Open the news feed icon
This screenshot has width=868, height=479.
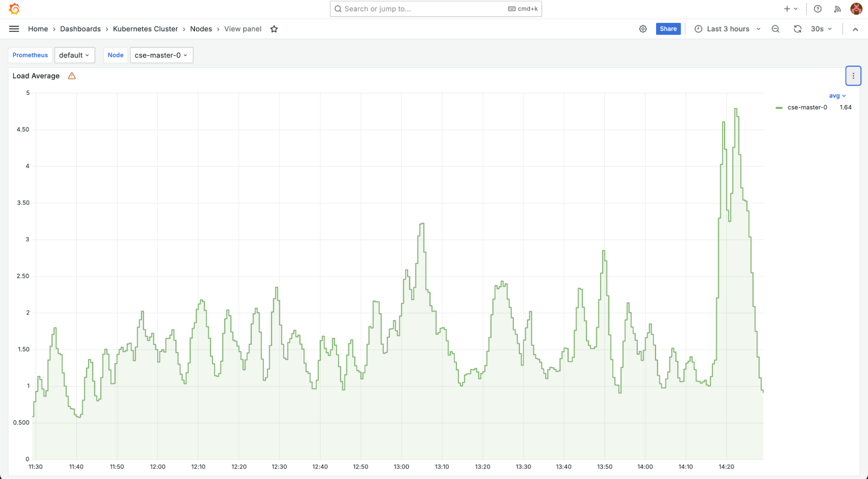pyautogui.click(x=837, y=9)
